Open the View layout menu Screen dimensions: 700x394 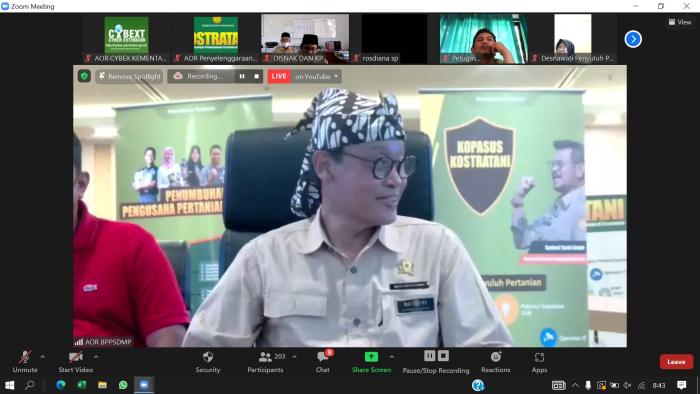(x=679, y=22)
